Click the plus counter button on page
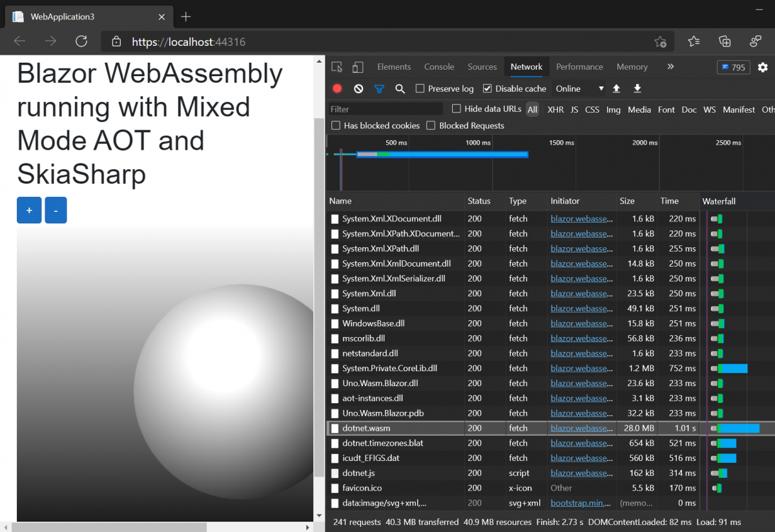 pyautogui.click(x=28, y=210)
